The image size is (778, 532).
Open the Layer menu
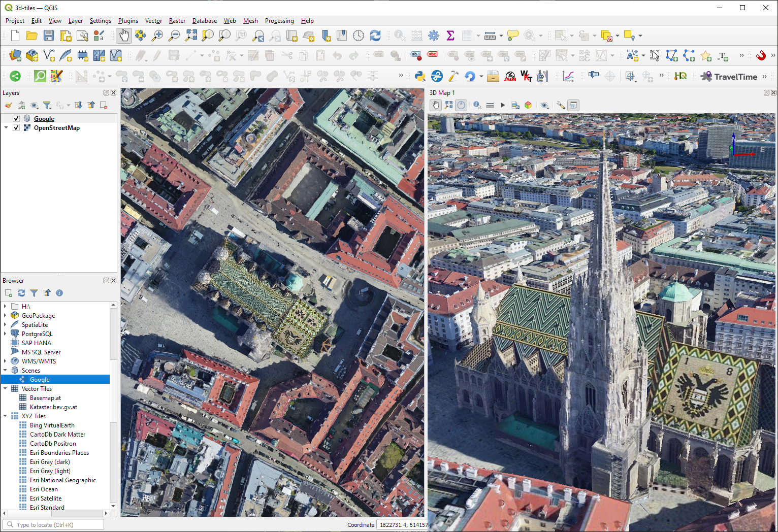(x=76, y=21)
